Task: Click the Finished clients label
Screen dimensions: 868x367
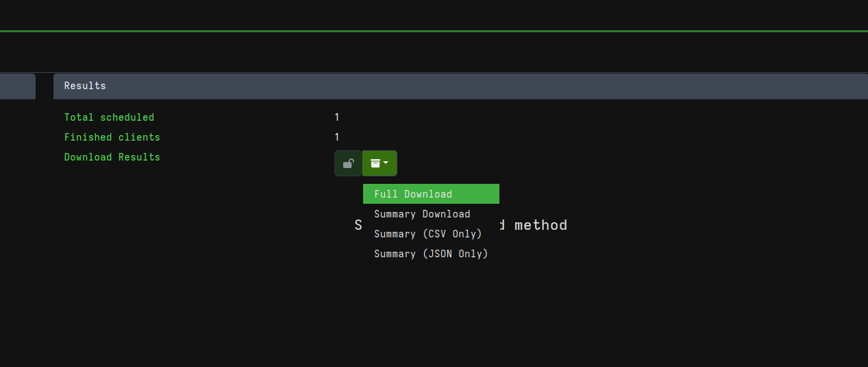Action: click(112, 137)
